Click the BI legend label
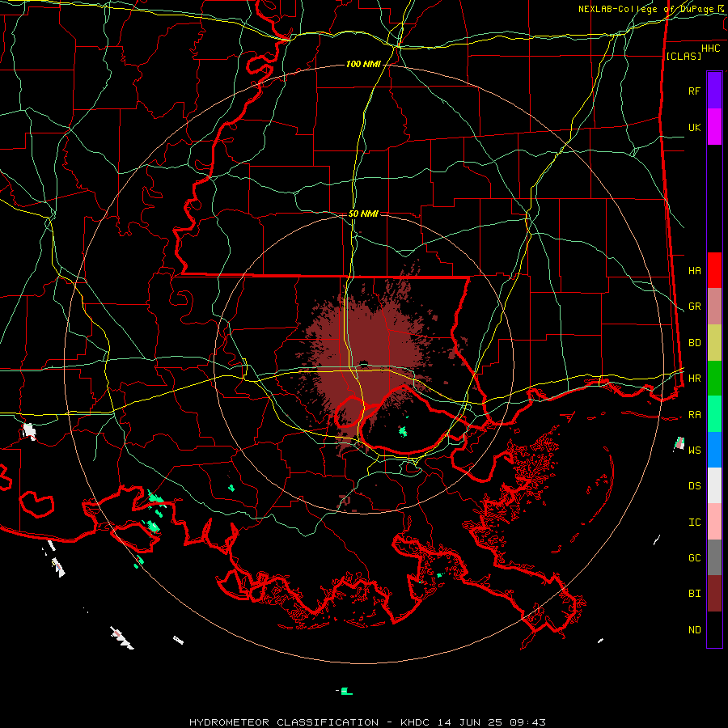Image resolution: width=728 pixels, height=728 pixels. (x=694, y=594)
